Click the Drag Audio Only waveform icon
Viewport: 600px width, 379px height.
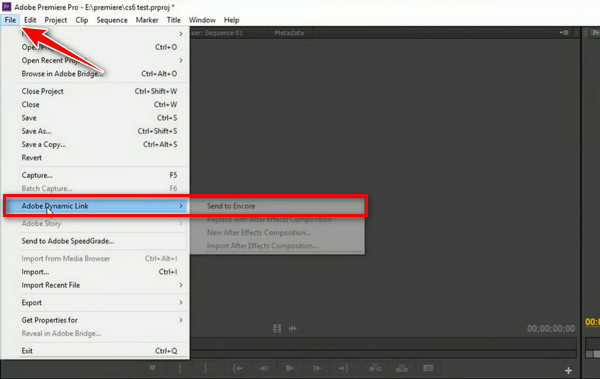[x=293, y=328]
